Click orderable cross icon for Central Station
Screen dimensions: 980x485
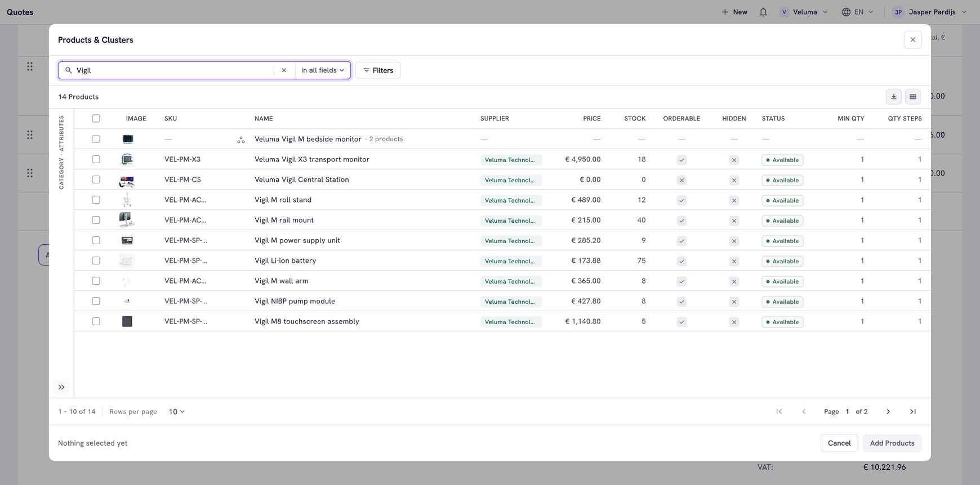click(681, 180)
